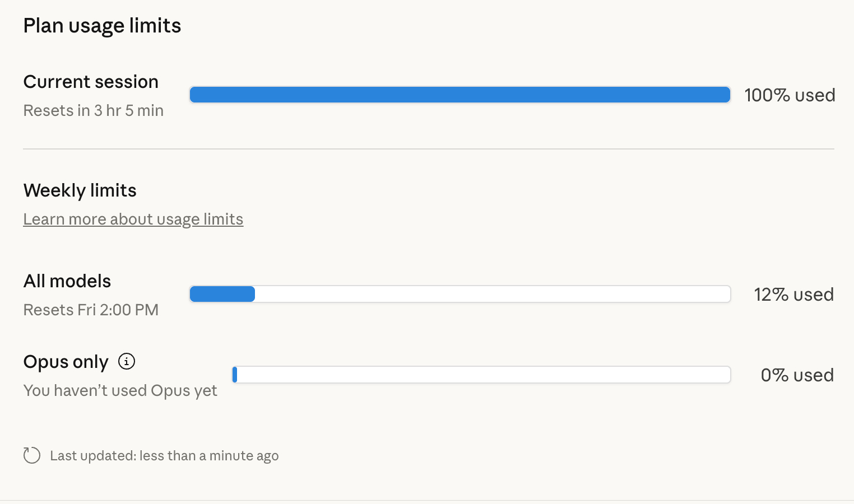Click the All models title

click(67, 281)
